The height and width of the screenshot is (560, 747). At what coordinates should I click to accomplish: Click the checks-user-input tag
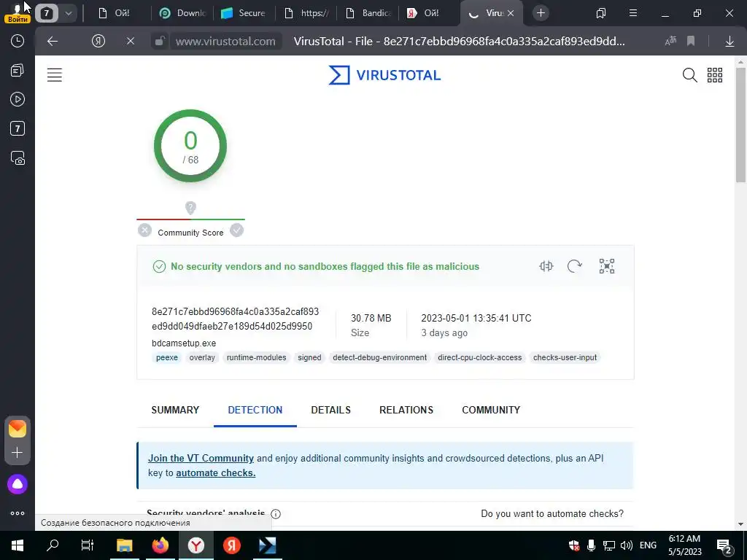tap(565, 357)
